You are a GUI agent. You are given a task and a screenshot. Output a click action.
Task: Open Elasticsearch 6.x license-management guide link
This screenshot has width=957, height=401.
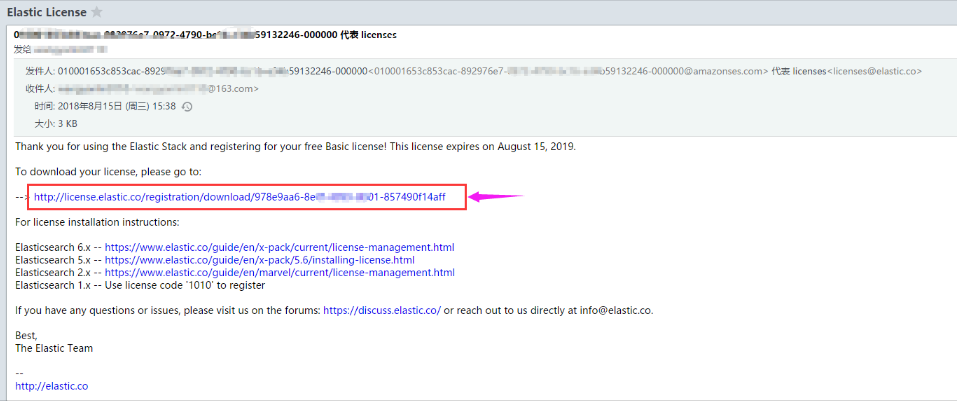pyautogui.click(x=280, y=248)
